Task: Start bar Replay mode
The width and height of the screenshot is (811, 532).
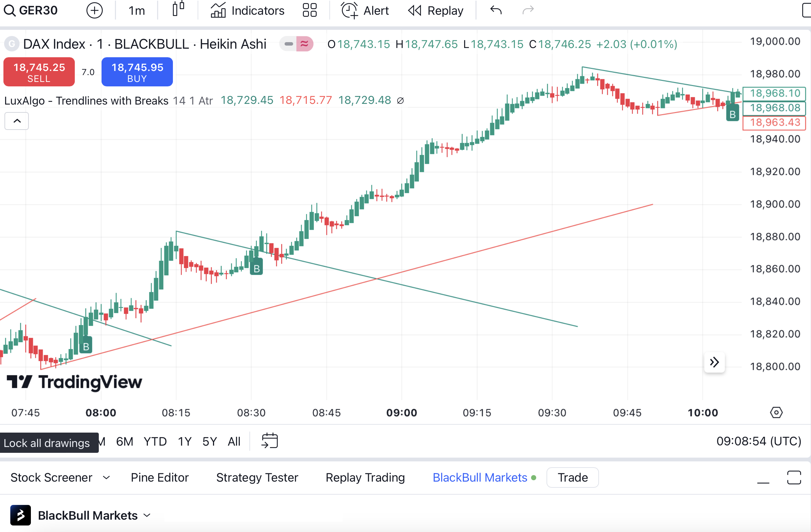Action: tap(436, 11)
